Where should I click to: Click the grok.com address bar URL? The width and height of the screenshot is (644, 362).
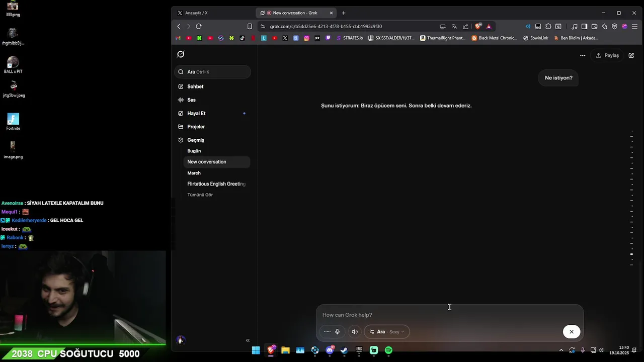(326, 26)
